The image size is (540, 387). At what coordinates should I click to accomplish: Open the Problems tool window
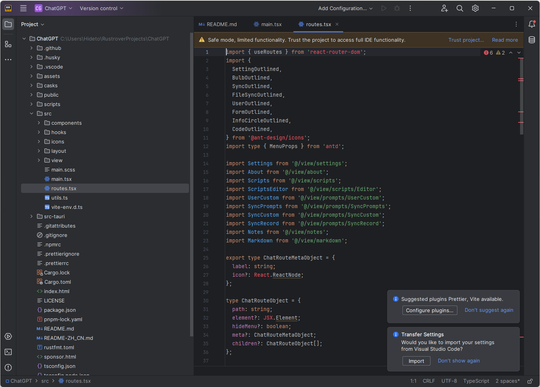click(x=8, y=367)
